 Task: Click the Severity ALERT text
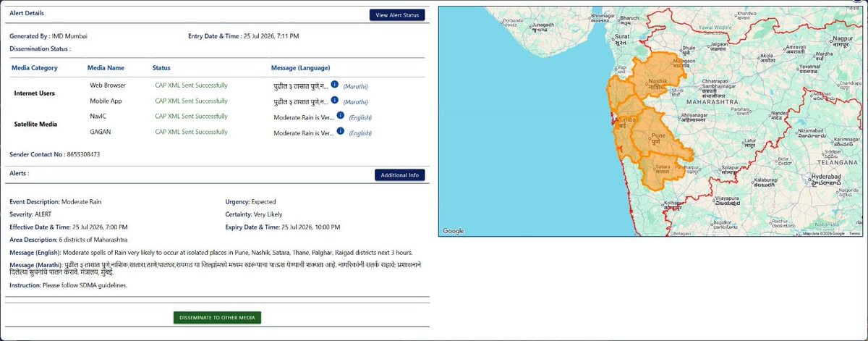click(x=30, y=215)
